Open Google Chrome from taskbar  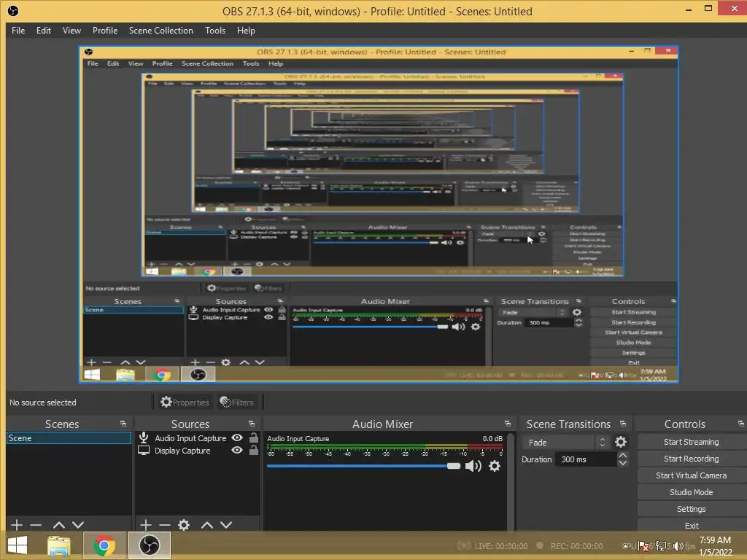(x=104, y=545)
